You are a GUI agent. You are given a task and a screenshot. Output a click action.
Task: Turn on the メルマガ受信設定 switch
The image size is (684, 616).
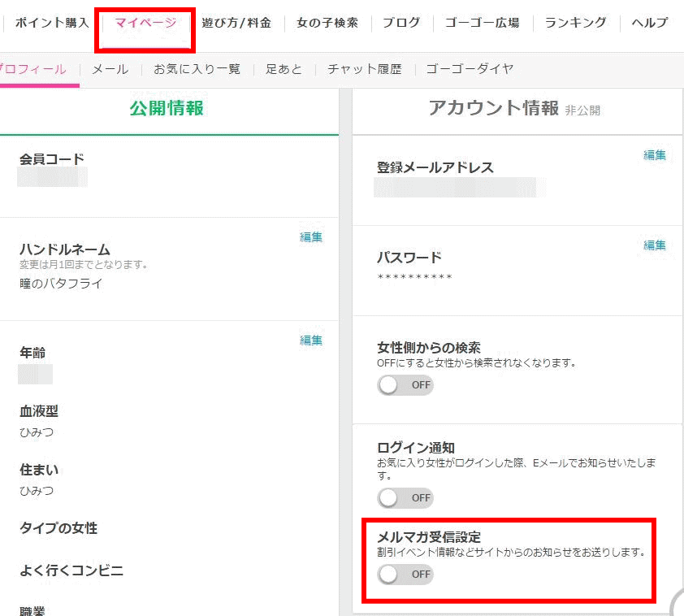pyautogui.click(x=405, y=575)
